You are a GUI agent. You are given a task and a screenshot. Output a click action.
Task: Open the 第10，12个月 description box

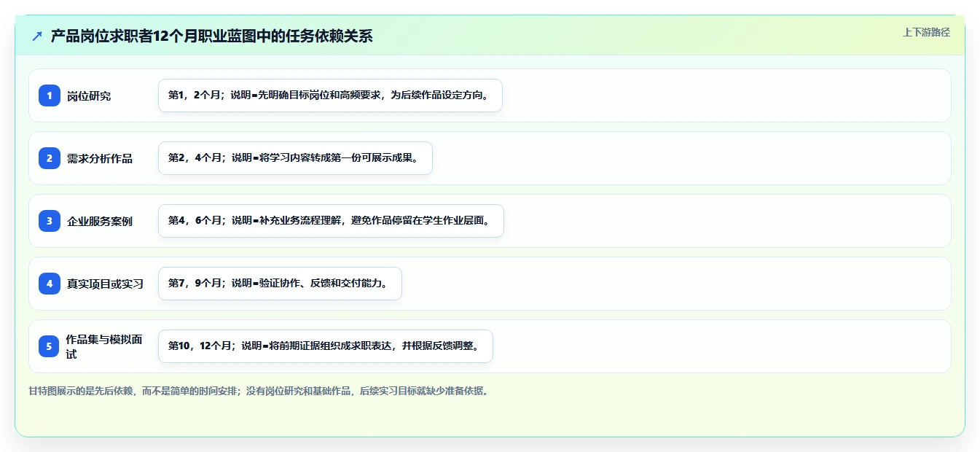click(326, 346)
